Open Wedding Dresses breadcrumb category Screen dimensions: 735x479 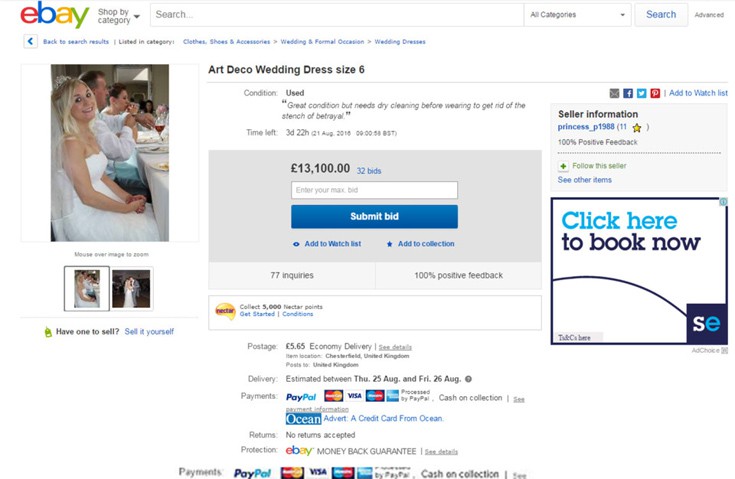point(400,42)
